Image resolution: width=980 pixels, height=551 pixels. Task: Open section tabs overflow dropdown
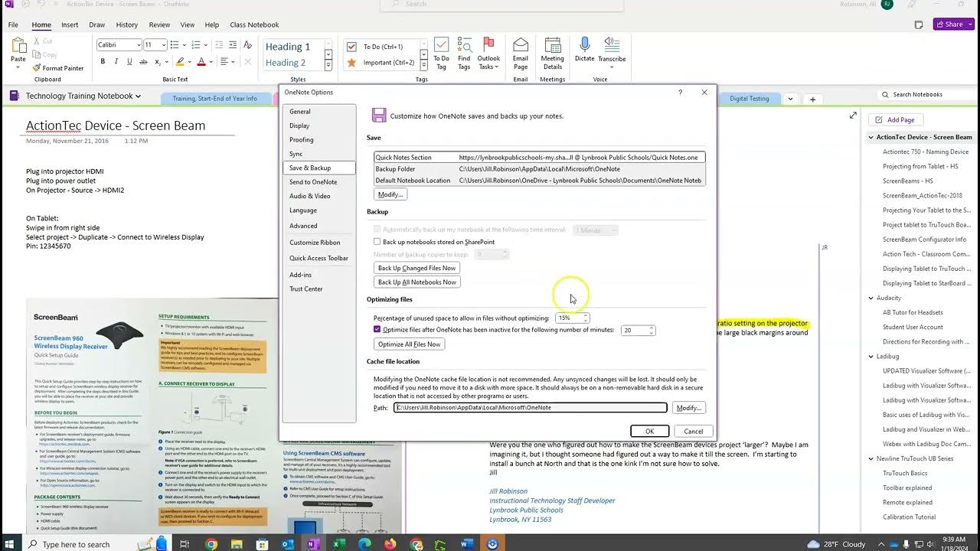pos(790,99)
